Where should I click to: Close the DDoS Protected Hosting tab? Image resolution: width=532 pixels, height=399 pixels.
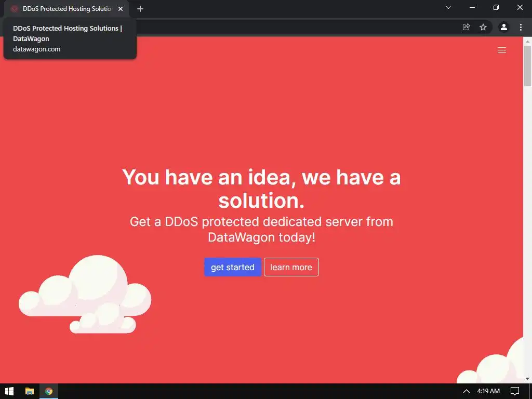(121, 9)
